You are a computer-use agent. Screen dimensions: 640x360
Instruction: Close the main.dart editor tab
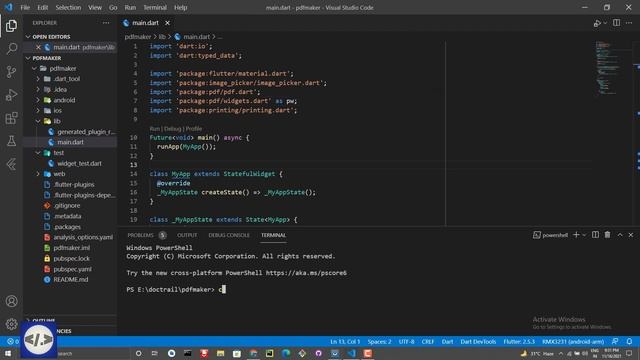167,23
